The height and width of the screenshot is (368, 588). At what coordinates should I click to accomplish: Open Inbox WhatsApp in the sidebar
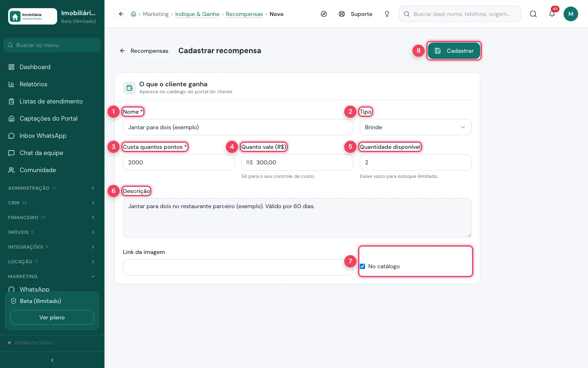(x=52, y=136)
